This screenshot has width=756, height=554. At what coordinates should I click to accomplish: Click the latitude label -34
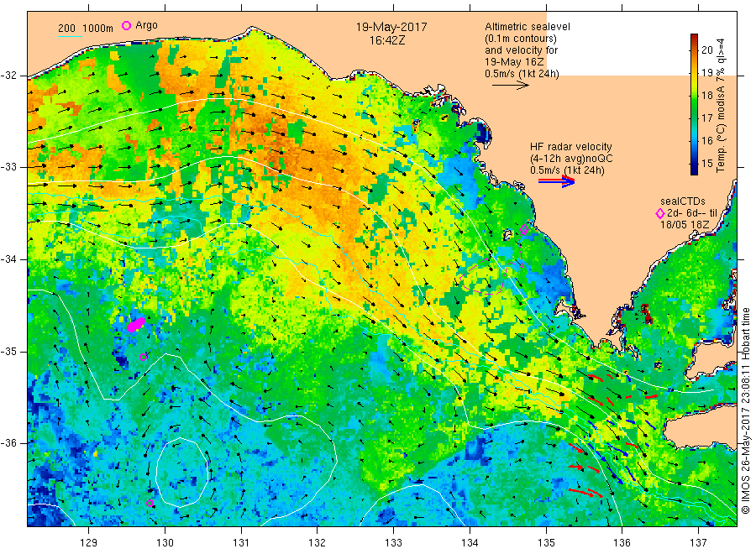[x=8, y=259]
